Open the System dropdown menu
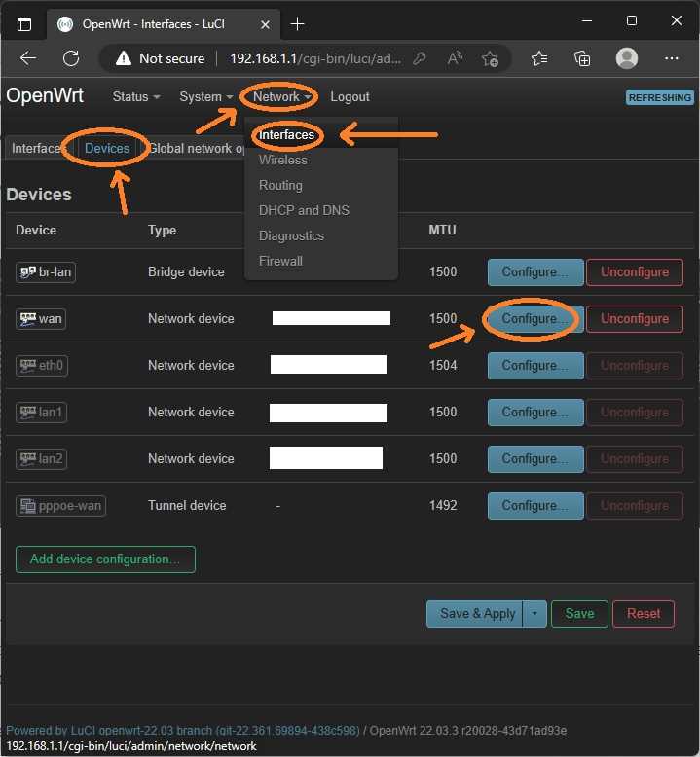The image size is (700, 757). (x=206, y=97)
